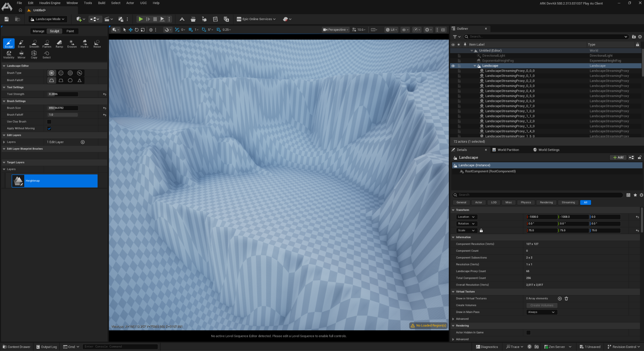
Task: Click the Brush Size value slider
Action: click(x=63, y=108)
